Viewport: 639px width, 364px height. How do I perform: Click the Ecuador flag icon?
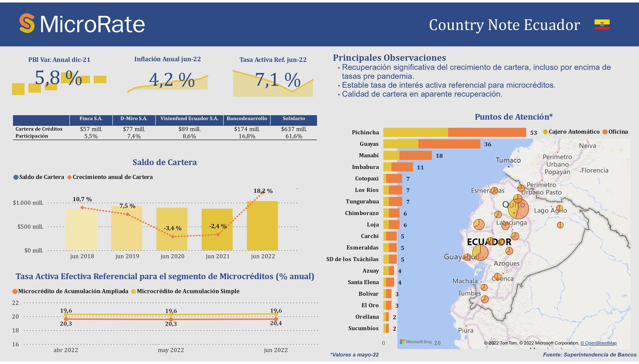602,24
